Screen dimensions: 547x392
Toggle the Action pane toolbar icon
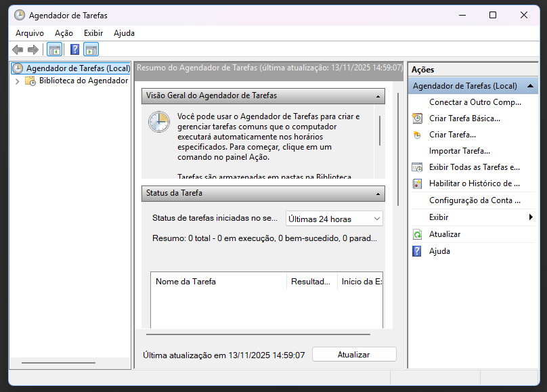(91, 49)
